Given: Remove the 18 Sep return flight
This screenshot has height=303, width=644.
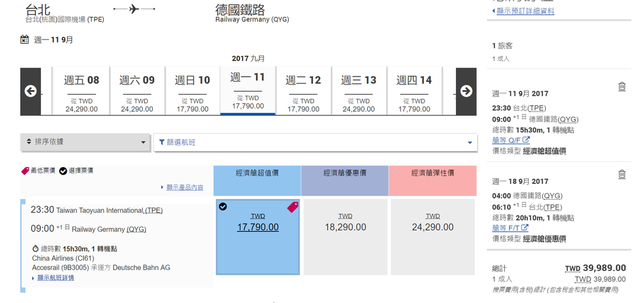Looking at the screenshot, I should [x=622, y=174].
